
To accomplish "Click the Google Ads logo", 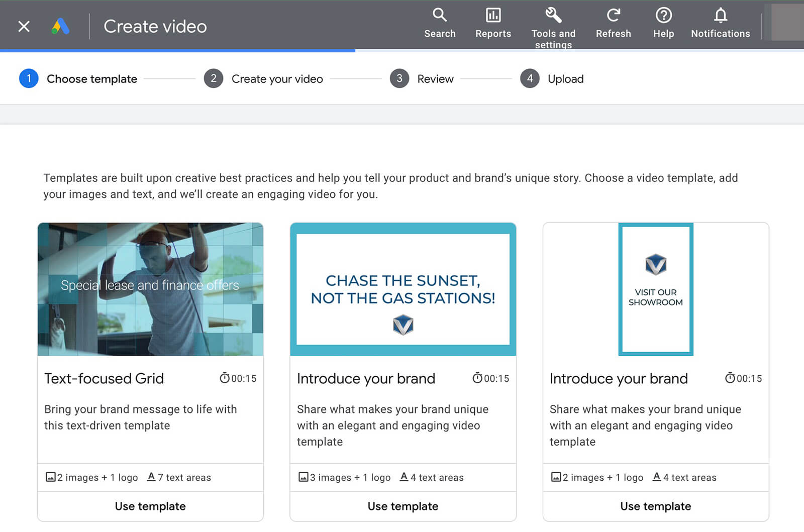I will pyautogui.click(x=60, y=26).
